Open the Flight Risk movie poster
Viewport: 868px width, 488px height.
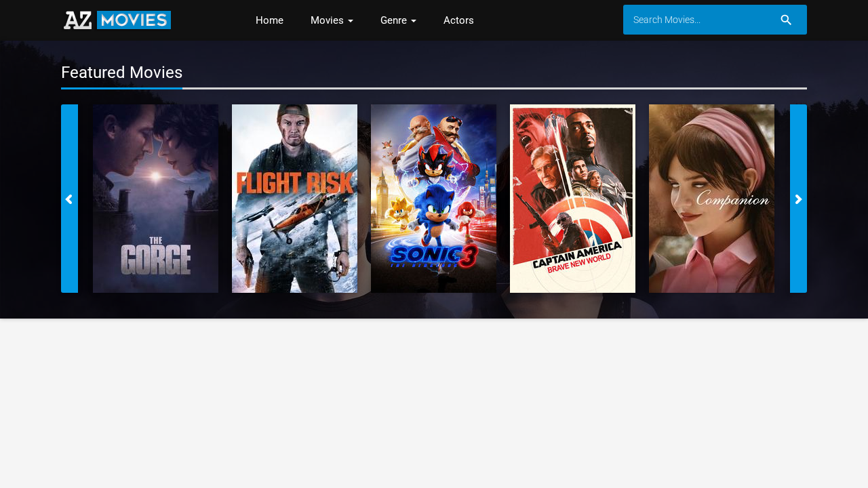(x=294, y=199)
